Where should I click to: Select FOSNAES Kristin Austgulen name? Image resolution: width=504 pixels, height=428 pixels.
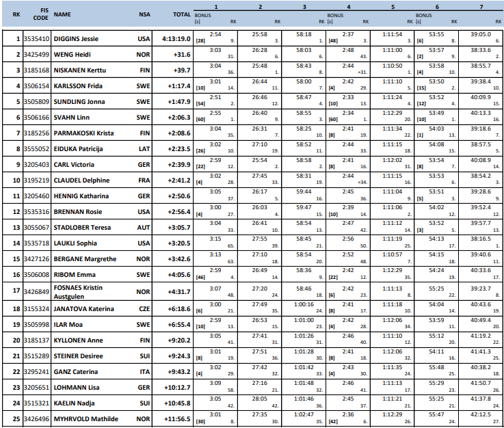[x=78, y=292]
